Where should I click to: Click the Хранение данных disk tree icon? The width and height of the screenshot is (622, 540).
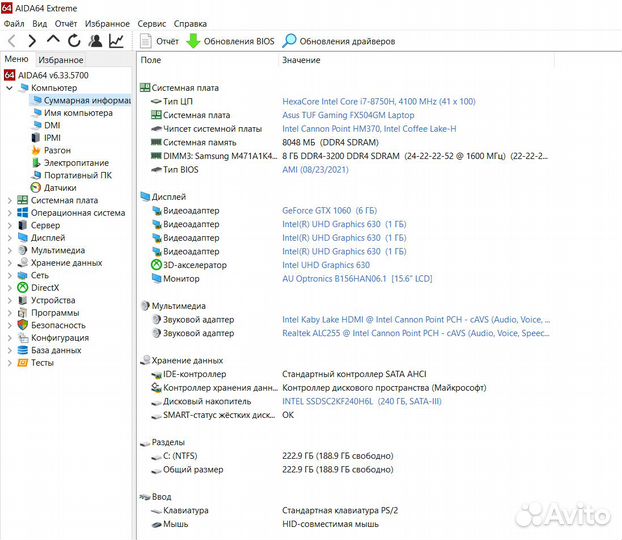point(23,262)
